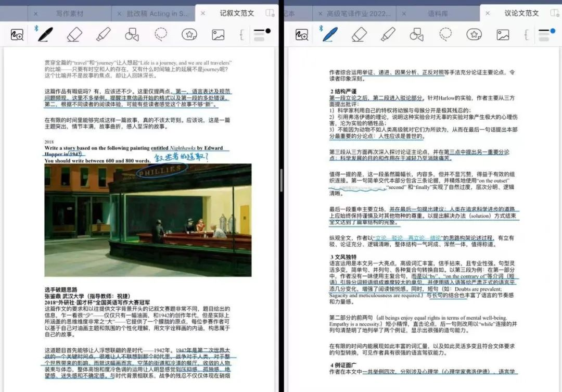Open the 语料库 tab
Image resolution: width=562 pixels, height=392 pixels.
click(438, 13)
